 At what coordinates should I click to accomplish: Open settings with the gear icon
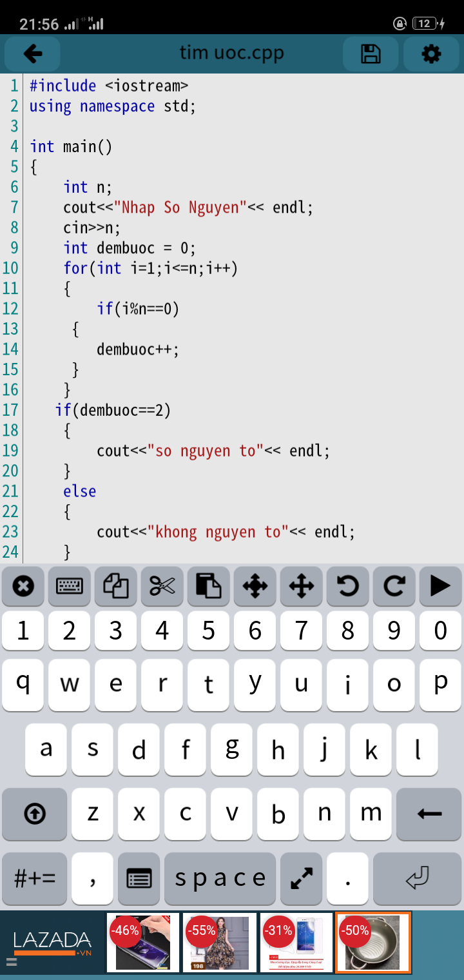coord(431,54)
